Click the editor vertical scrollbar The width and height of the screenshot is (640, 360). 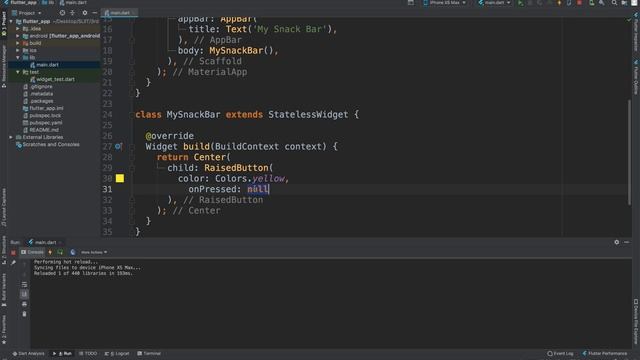(629, 153)
